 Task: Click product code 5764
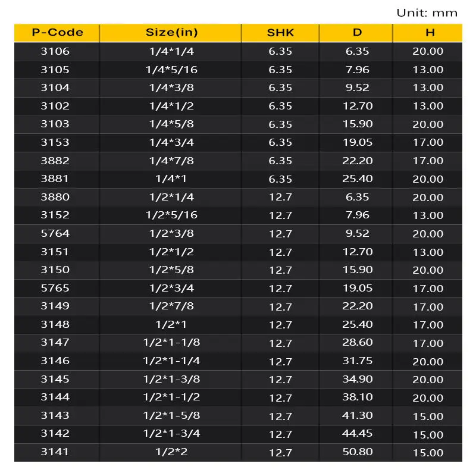55,233
